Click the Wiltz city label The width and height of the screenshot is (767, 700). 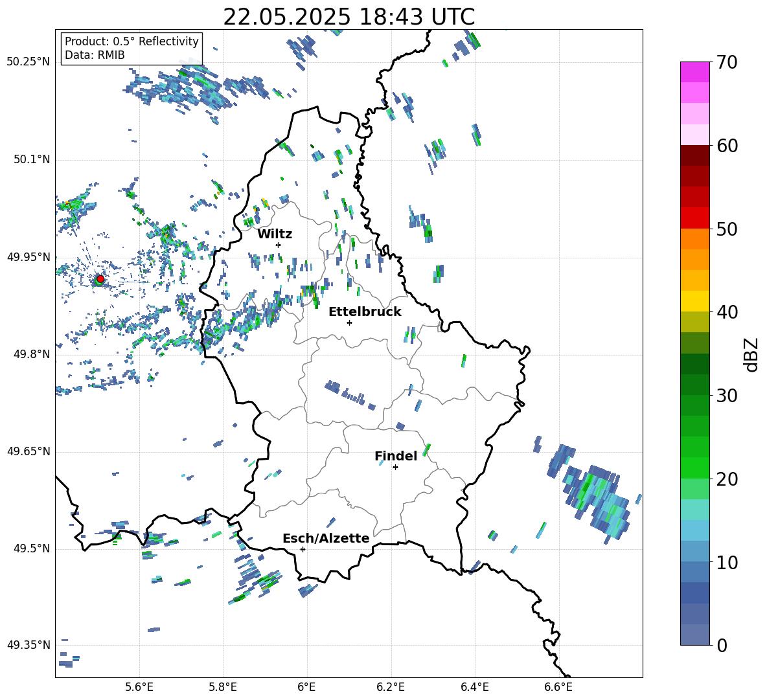pos(275,234)
